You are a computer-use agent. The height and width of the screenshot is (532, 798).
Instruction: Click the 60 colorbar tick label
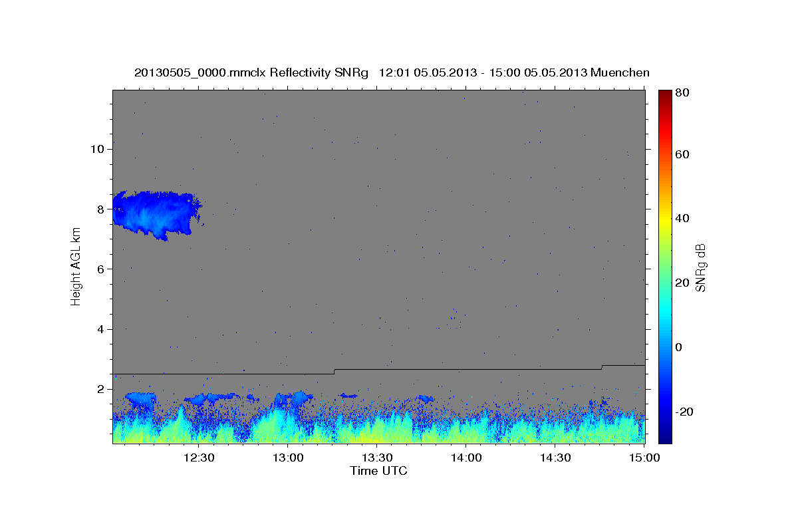(682, 154)
